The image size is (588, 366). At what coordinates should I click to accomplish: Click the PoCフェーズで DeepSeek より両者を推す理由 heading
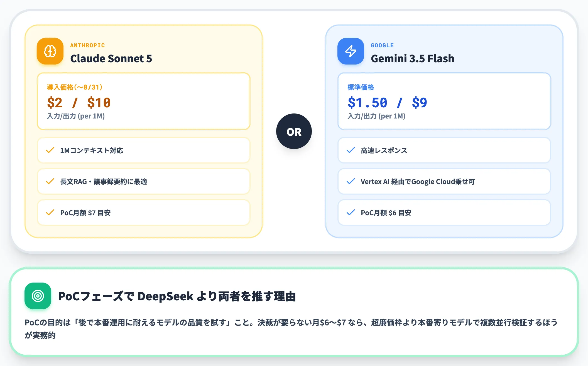pos(177,296)
